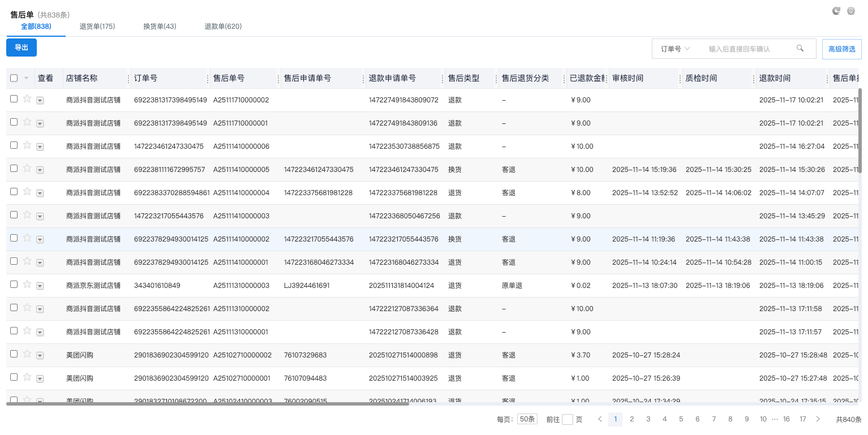
Task: Star the 美团闪购 row A25102710000001
Action: point(27,377)
